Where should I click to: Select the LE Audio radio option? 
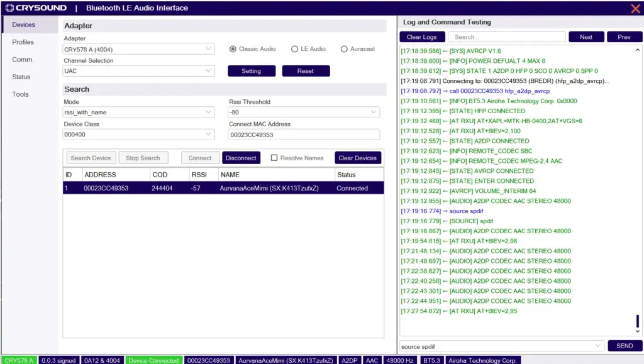click(x=294, y=49)
